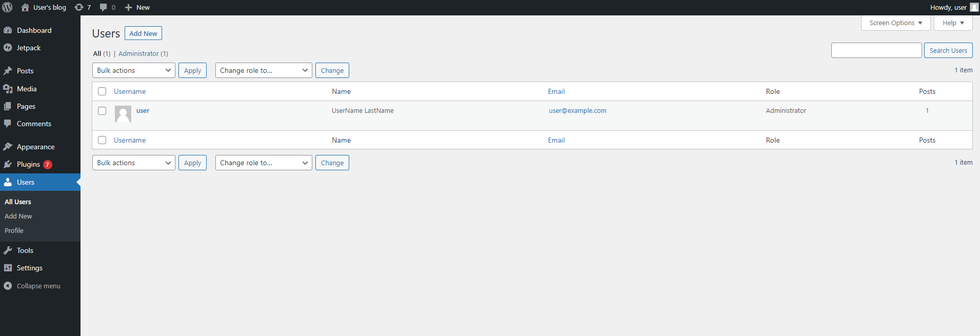The height and width of the screenshot is (336, 980).
Task: Expand the Help panel
Action: (953, 23)
